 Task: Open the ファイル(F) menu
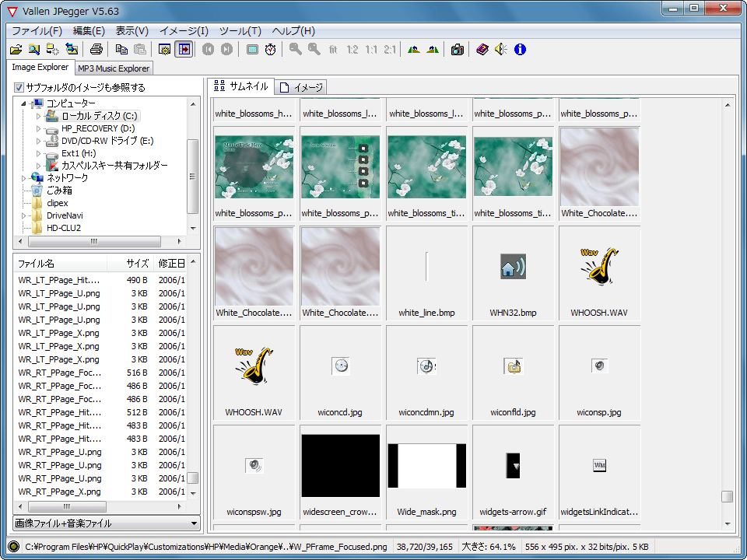(x=37, y=31)
